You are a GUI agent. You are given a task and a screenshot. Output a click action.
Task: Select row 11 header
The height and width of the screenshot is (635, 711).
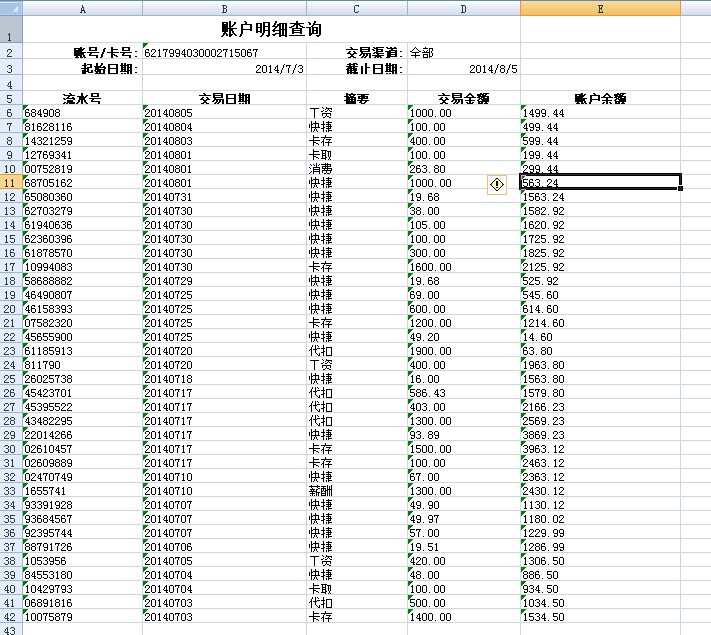pos(11,183)
